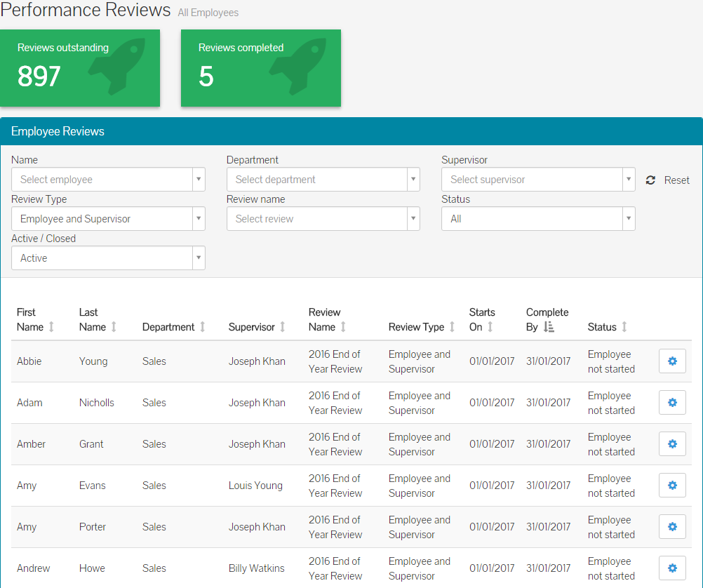The height and width of the screenshot is (588, 703).
Task: Click rocket icon on Reviews completed card
Action: 297,67
